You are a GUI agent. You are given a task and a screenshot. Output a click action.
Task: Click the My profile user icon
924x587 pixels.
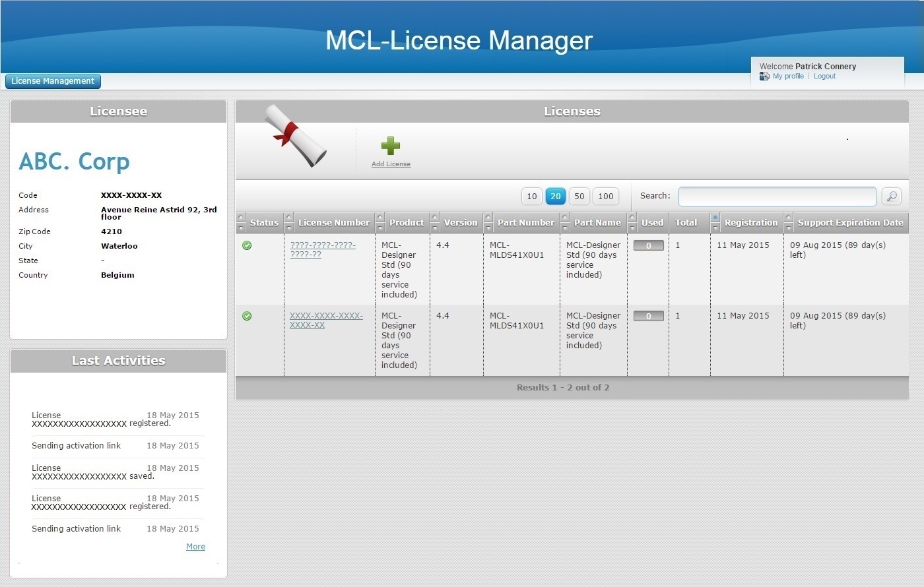coord(764,77)
